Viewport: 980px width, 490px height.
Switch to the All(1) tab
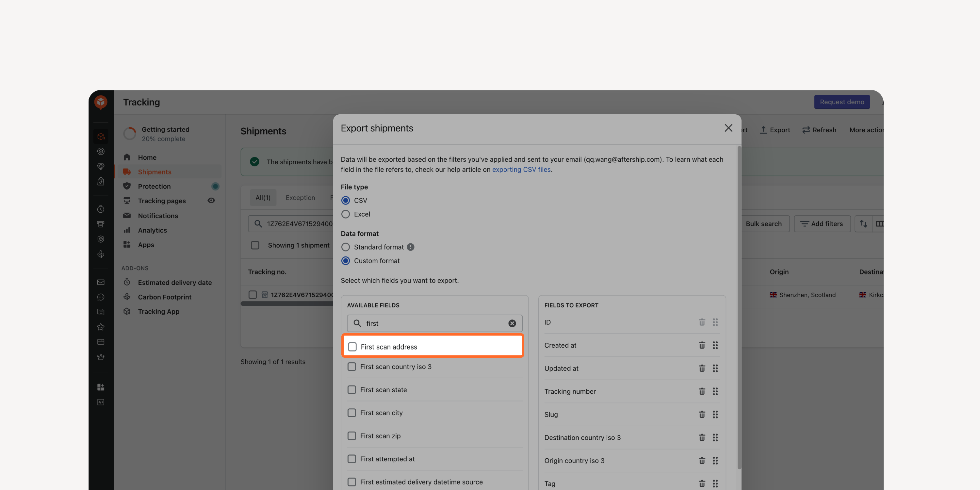pos(263,197)
